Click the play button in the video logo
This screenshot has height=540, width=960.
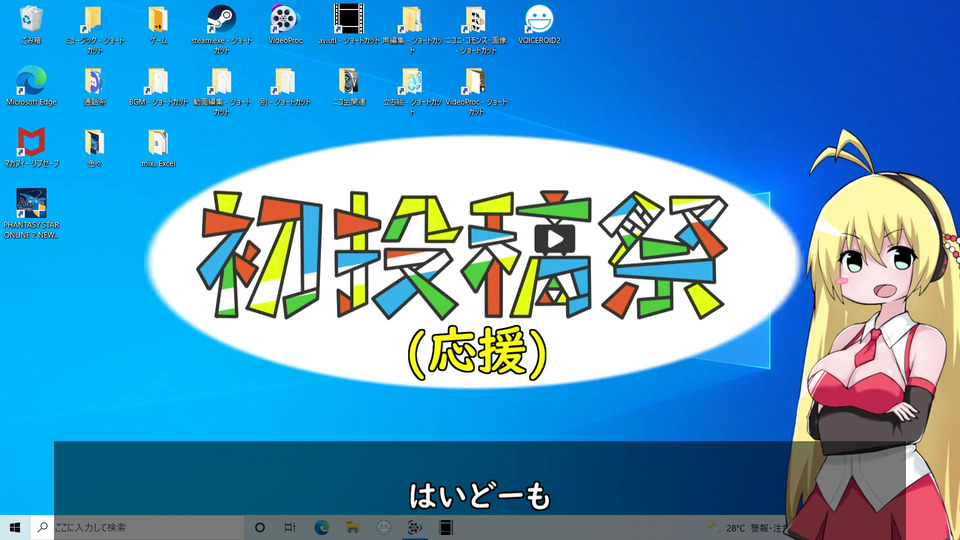pyautogui.click(x=555, y=240)
